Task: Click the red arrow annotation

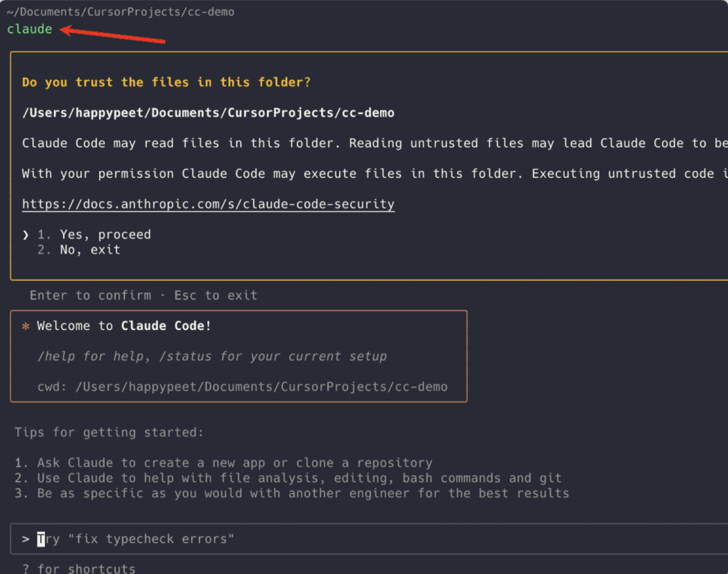Action: (x=113, y=35)
